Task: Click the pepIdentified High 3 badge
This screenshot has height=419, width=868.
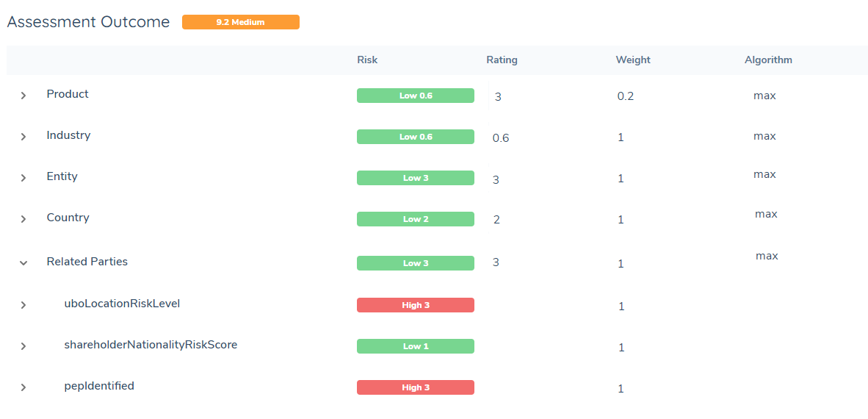Action: point(415,387)
